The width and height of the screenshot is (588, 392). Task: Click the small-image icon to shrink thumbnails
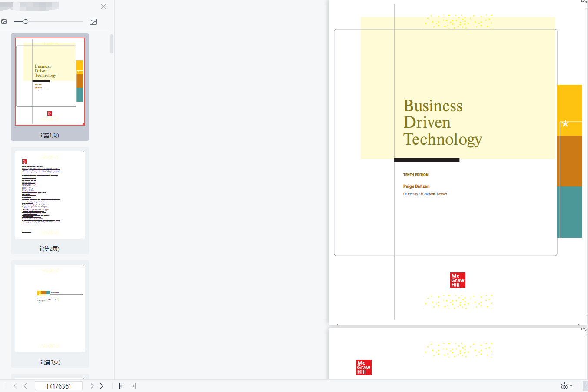tap(4, 21)
